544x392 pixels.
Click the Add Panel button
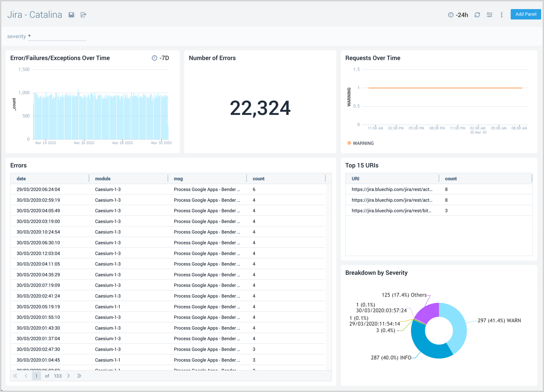525,14
